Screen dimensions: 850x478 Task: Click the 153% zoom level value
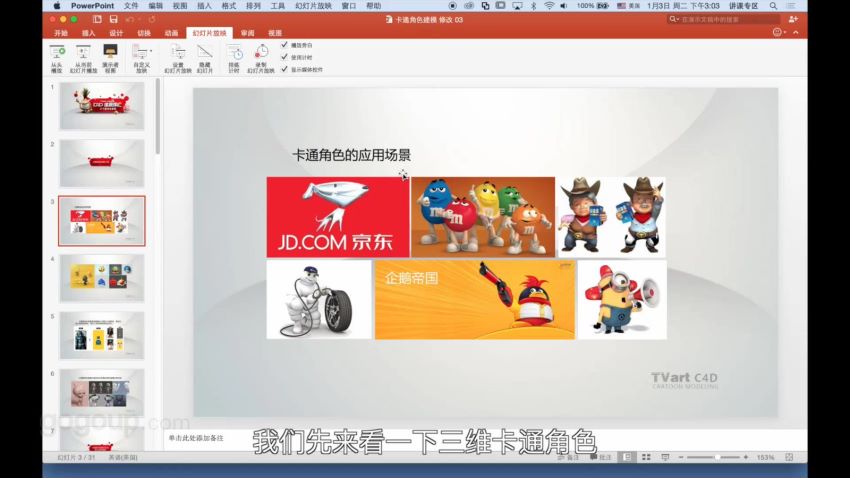pos(765,457)
